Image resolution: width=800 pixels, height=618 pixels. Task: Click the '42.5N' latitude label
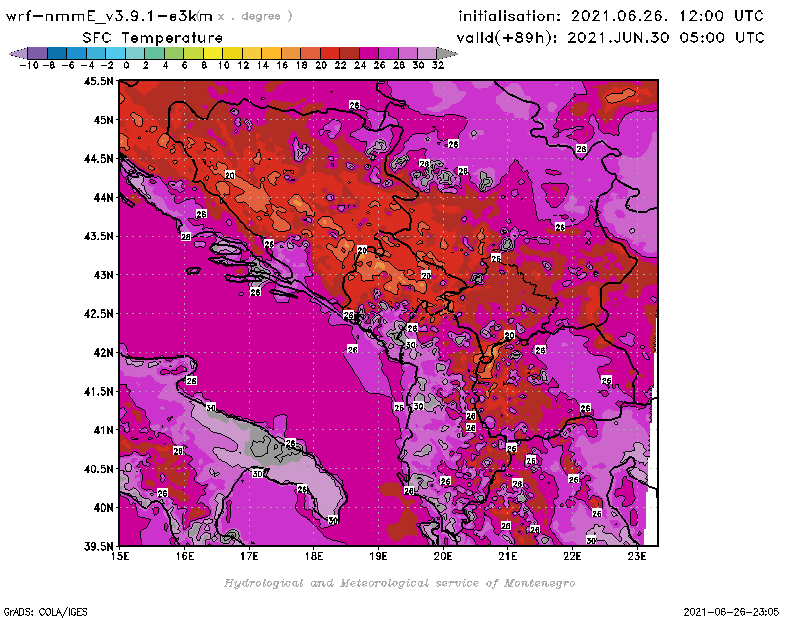pos(98,314)
